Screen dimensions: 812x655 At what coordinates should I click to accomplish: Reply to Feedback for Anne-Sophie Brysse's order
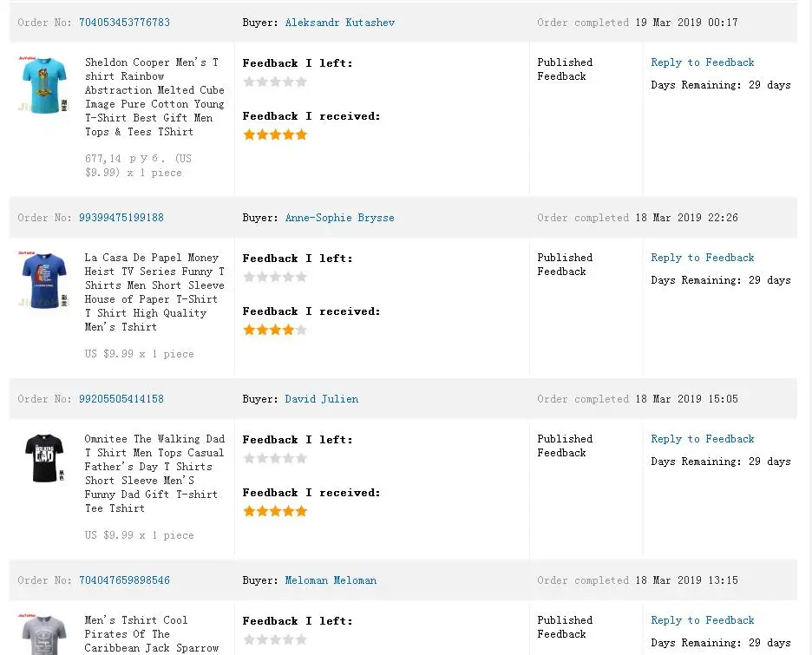(702, 258)
